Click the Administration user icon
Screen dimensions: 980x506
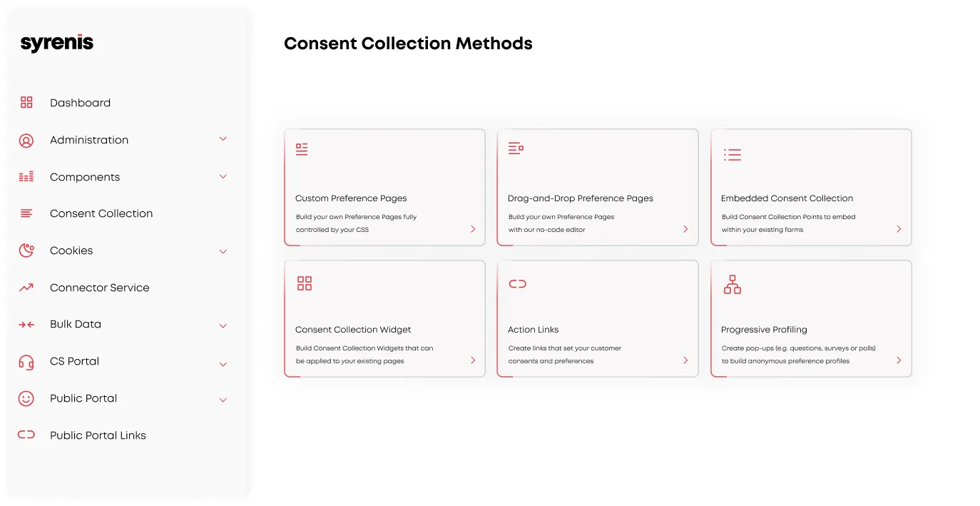click(x=26, y=141)
